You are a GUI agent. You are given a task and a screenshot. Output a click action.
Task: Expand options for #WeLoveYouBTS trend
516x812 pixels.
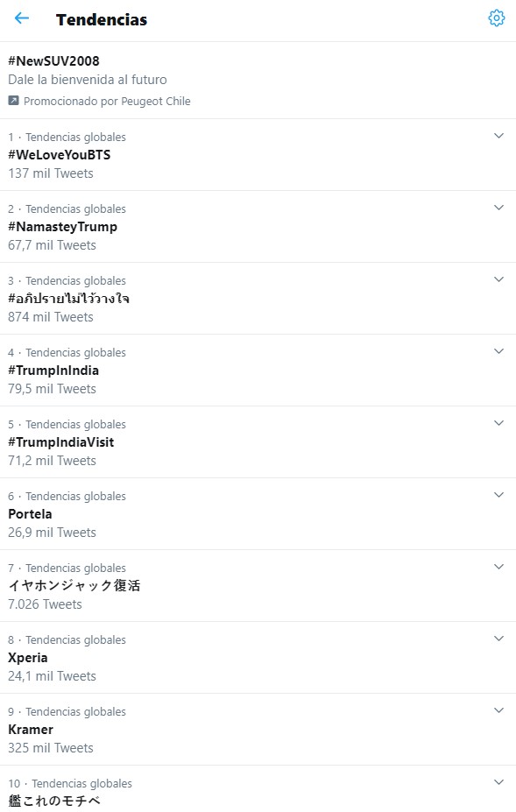(498, 136)
